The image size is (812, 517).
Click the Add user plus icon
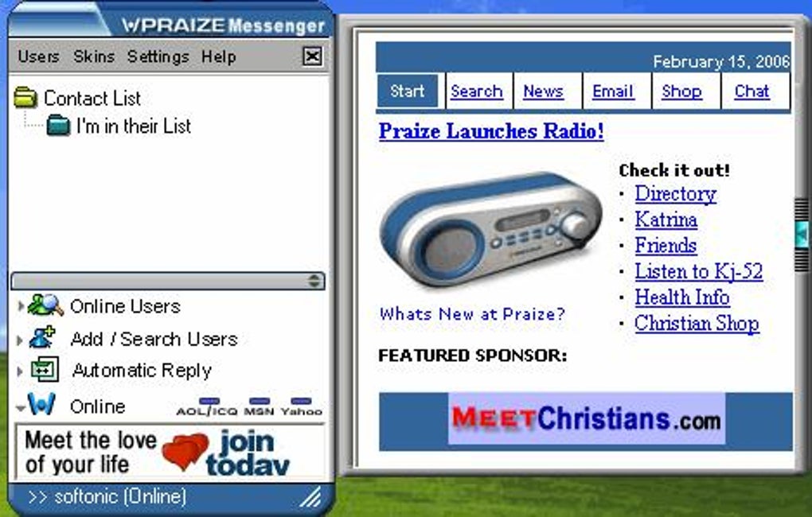tap(42, 337)
